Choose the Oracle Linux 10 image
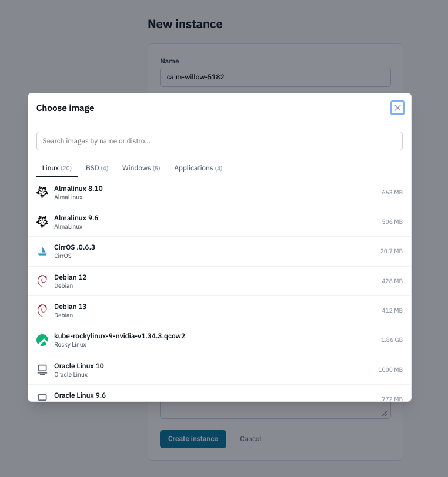This screenshot has width=448, height=477. coord(219,370)
